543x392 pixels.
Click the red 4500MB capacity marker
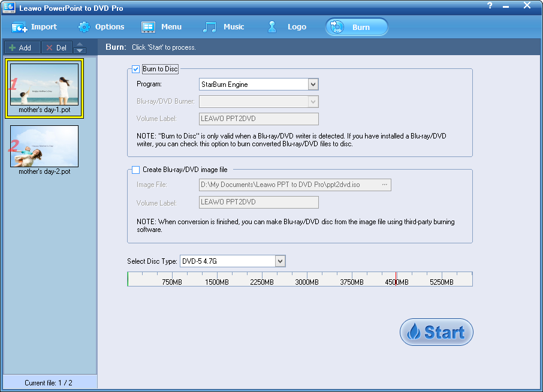point(396,279)
